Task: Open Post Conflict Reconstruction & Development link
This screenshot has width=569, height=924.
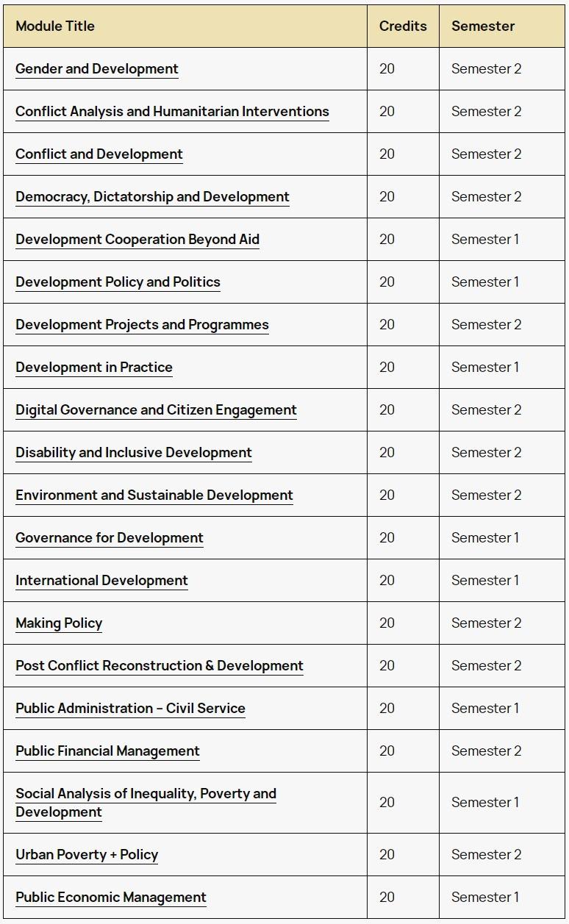Action: coord(160,666)
